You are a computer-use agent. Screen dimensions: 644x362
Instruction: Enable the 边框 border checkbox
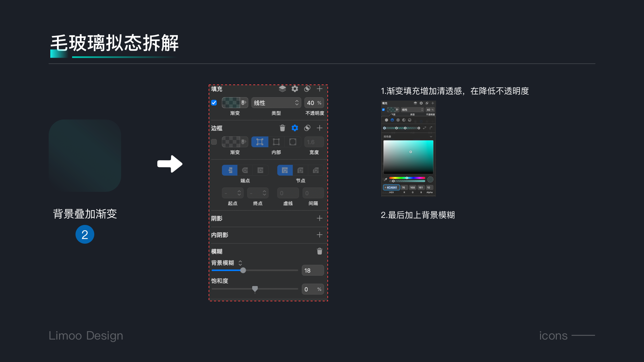click(214, 142)
